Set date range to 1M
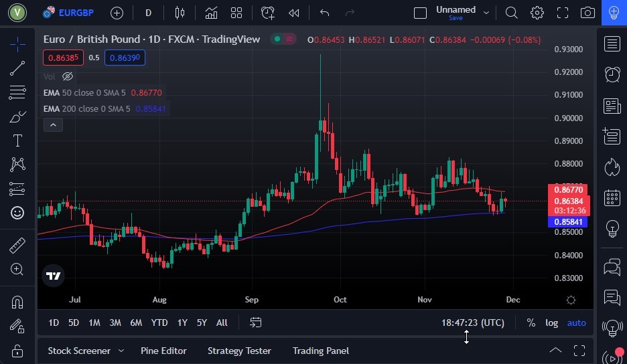 pos(94,323)
